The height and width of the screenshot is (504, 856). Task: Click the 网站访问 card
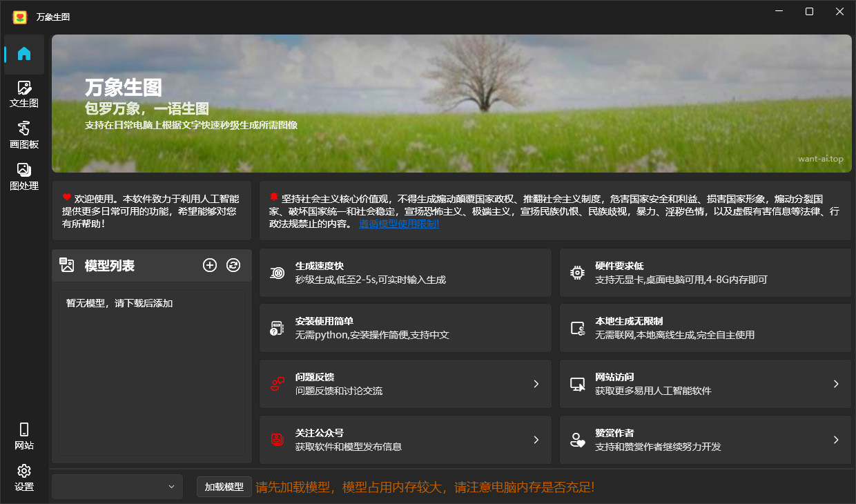point(704,383)
